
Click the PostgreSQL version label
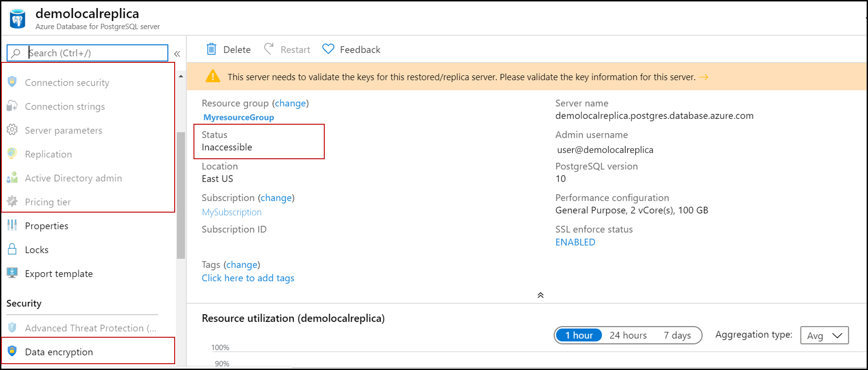[x=596, y=166]
